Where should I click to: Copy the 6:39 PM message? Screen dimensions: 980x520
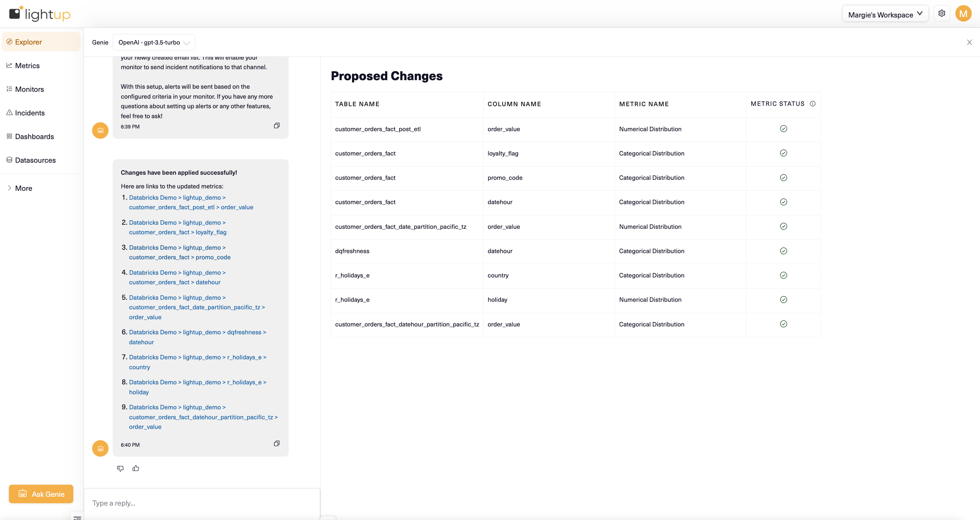coord(277,126)
